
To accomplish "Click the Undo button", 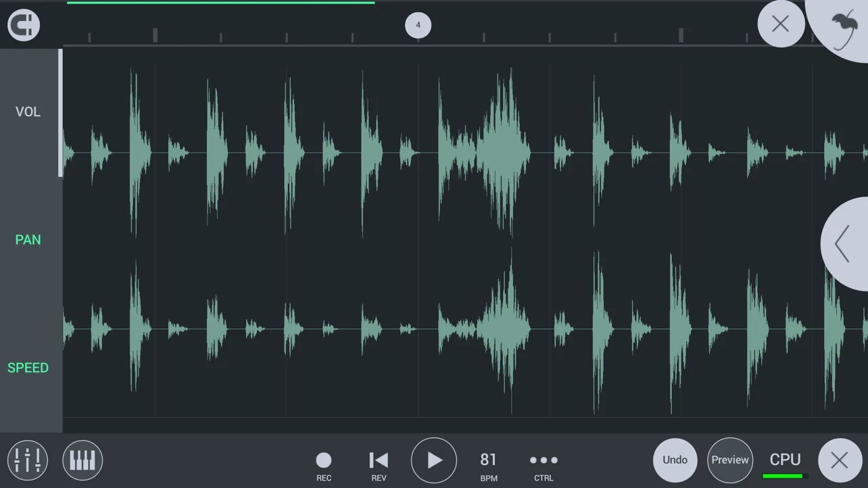I will pos(675,460).
